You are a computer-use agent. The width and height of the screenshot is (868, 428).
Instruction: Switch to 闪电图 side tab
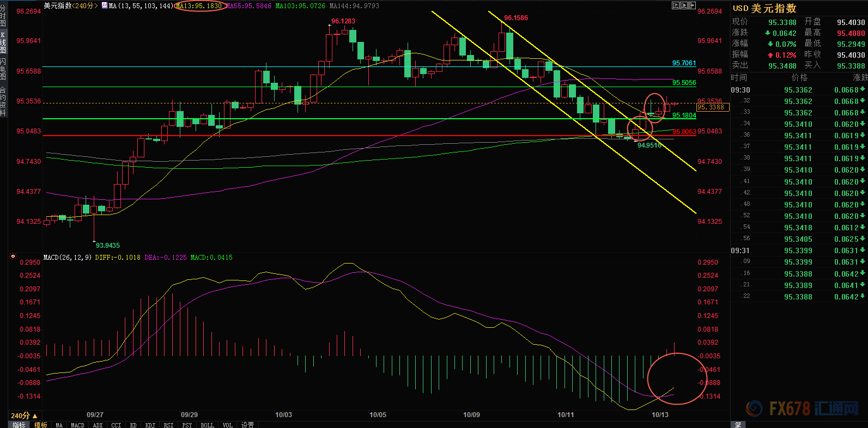(3, 69)
